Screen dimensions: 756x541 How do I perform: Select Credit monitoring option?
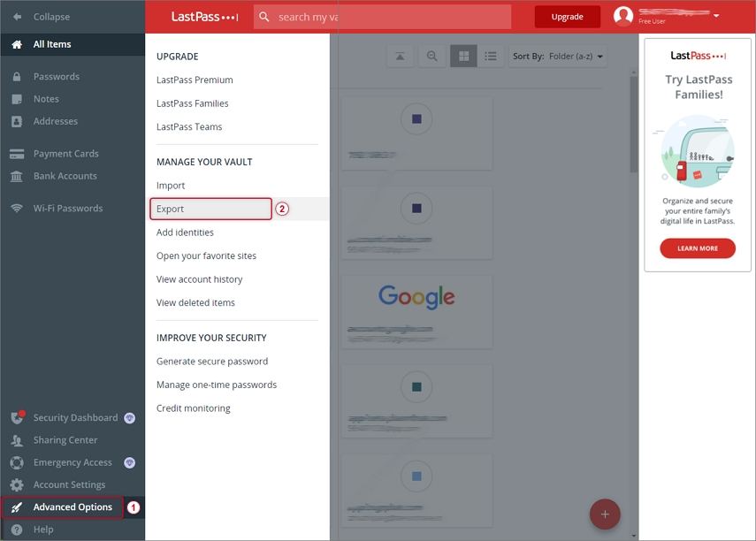click(x=194, y=408)
